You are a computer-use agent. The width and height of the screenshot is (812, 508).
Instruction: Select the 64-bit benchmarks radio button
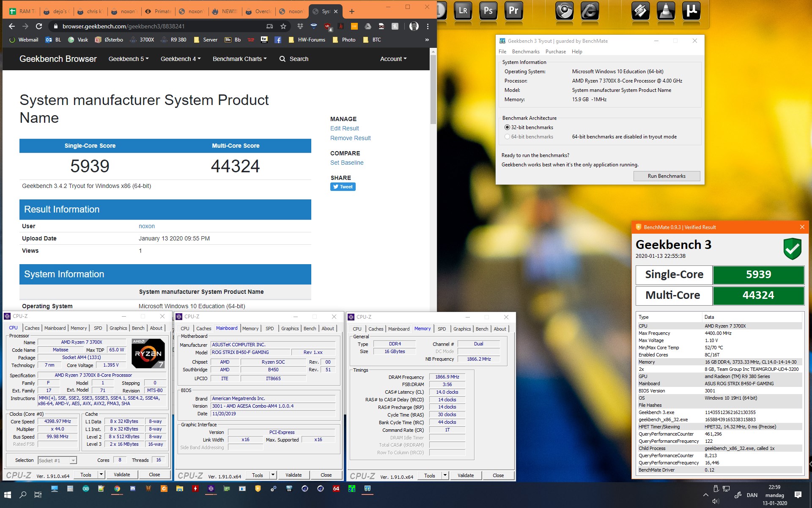(507, 137)
